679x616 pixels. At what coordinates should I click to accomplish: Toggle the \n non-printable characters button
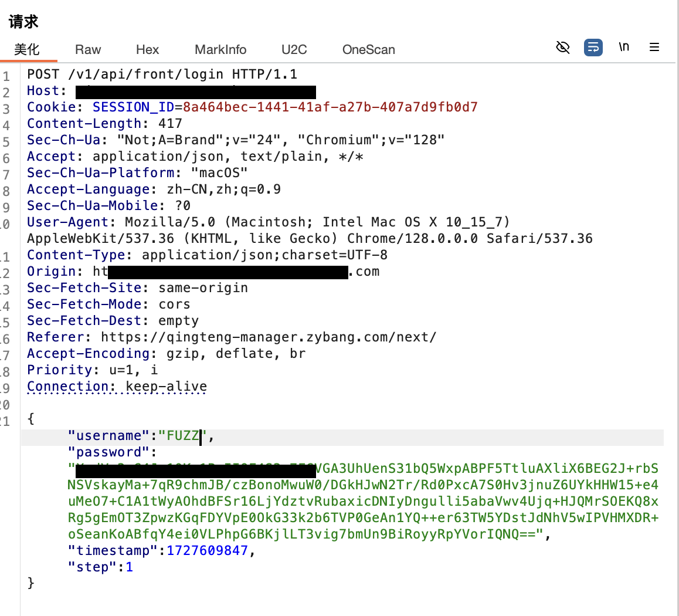click(624, 47)
